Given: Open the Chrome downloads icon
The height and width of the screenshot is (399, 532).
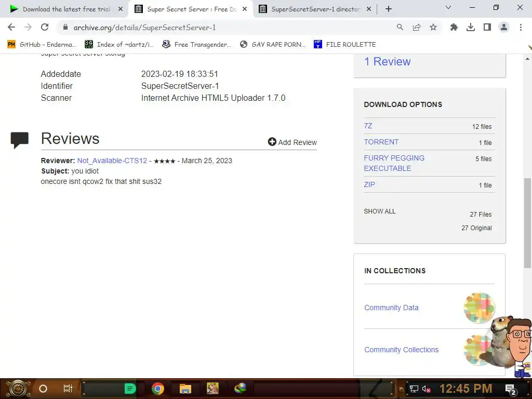Looking at the screenshot, I should click(471, 27).
